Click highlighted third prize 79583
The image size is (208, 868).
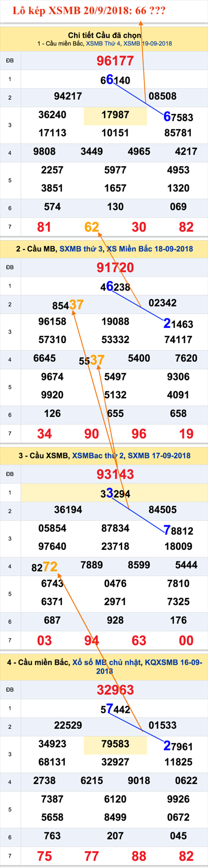[x=115, y=744]
